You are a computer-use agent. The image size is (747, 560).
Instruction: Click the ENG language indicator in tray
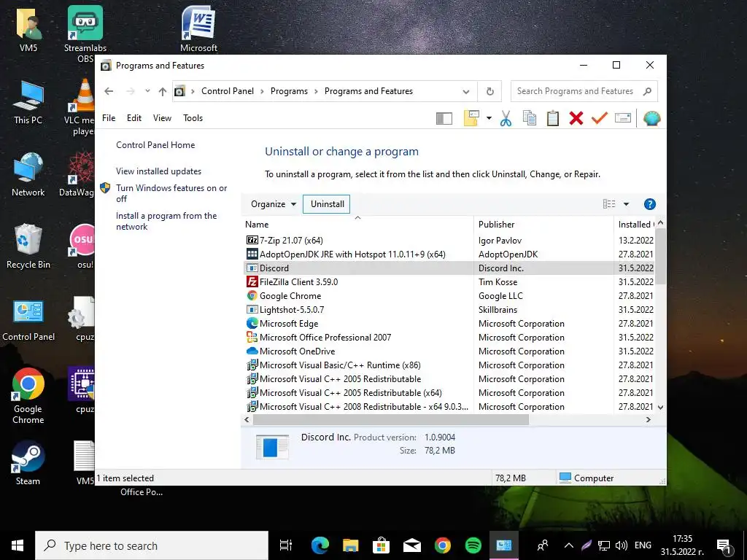click(643, 545)
